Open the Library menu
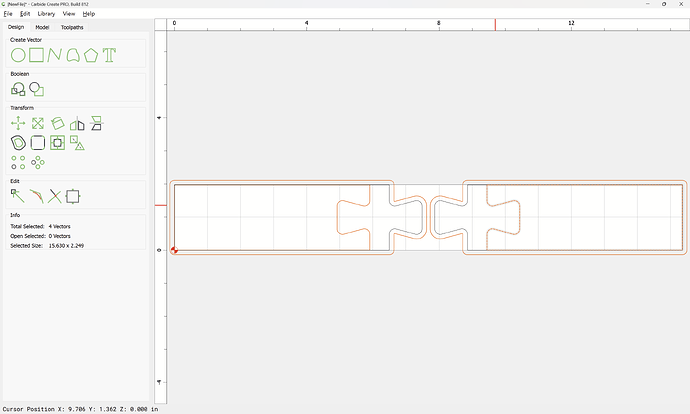This screenshot has height=414, width=690. tap(46, 14)
